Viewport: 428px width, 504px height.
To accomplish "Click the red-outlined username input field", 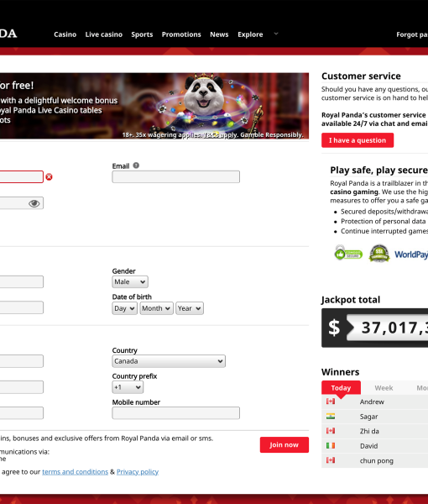I will [x=21, y=176].
